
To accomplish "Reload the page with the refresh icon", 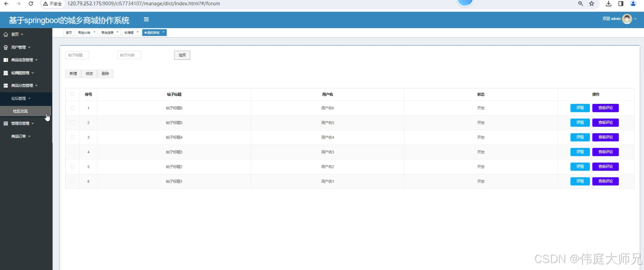I will point(31,4).
